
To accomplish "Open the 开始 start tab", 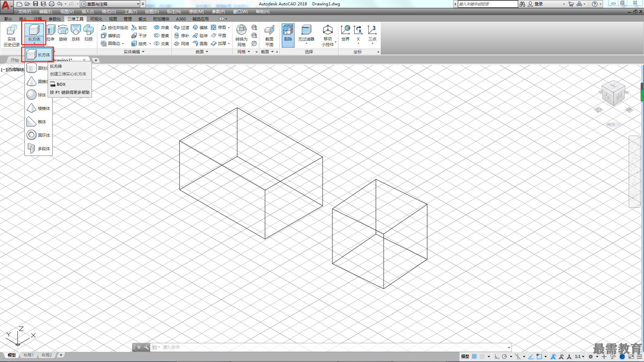I will tap(14, 60).
